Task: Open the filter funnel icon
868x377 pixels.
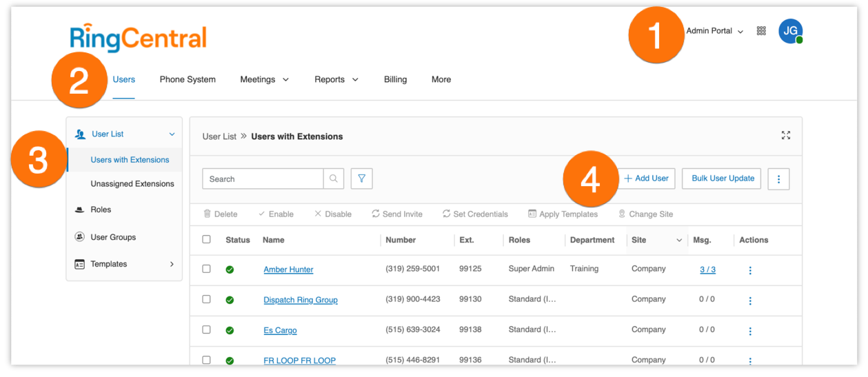Action: coord(361,179)
